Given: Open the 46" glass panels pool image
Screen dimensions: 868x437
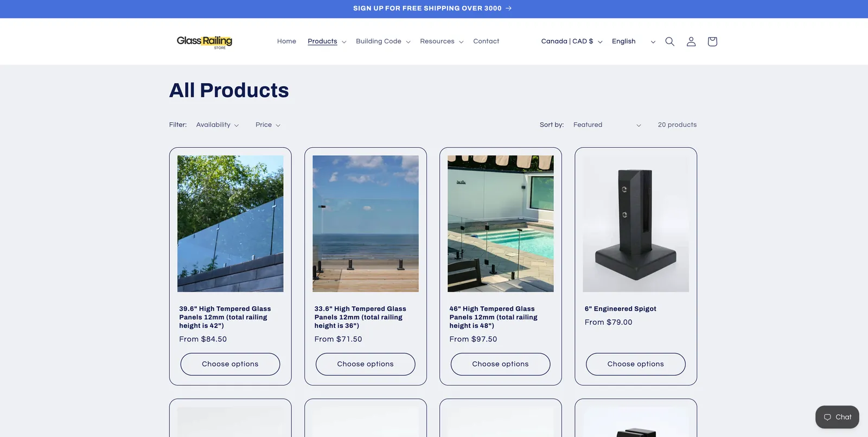Looking at the screenshot, I should click(x=501, y=224).
